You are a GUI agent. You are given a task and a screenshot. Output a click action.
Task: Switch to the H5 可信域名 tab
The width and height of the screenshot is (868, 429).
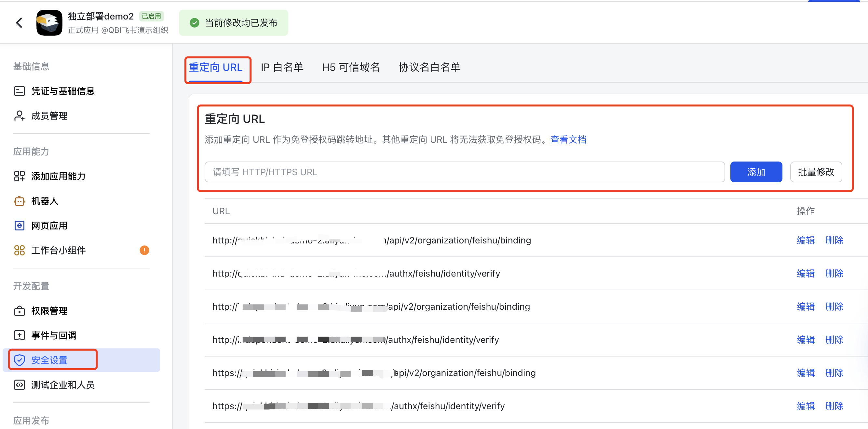[350, 67]
